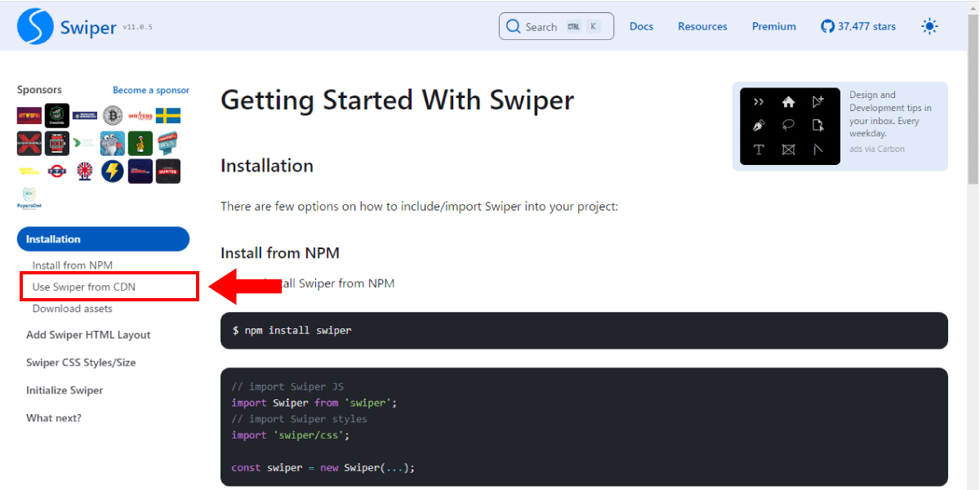Open the GitHub 37,477 stars link

[x=858, y=26]
